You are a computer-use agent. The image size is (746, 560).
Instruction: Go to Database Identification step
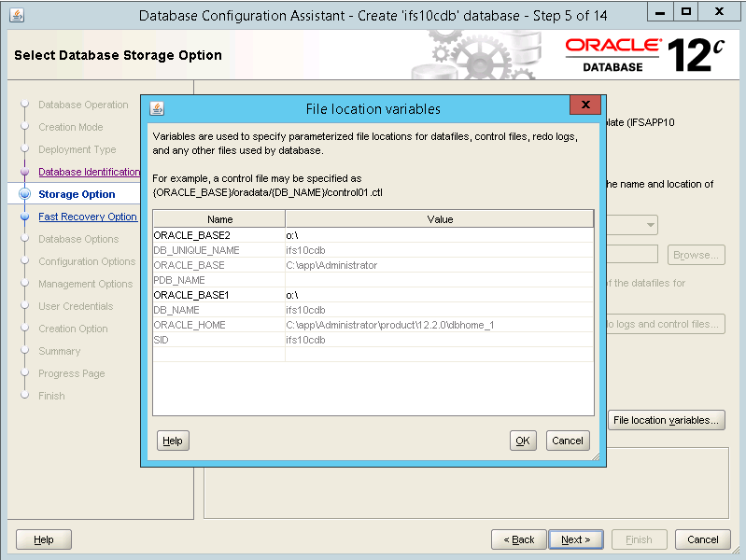click(89, 172)
